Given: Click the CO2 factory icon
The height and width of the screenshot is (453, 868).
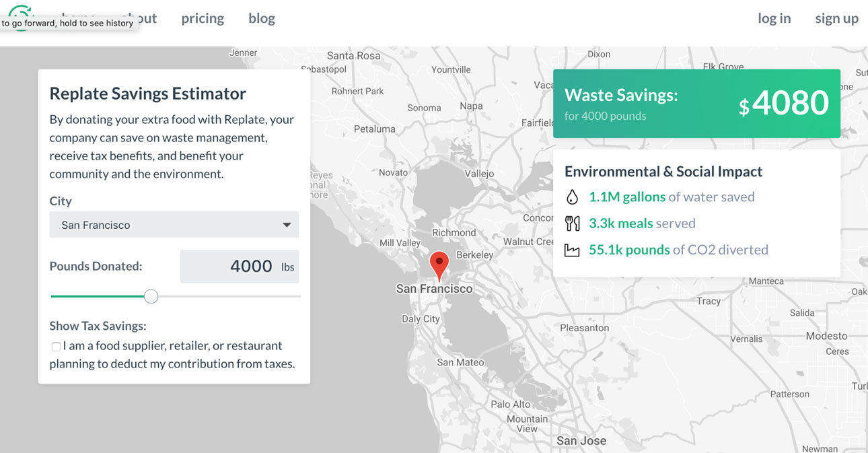Looking at the screenshot, I should 572,250.
